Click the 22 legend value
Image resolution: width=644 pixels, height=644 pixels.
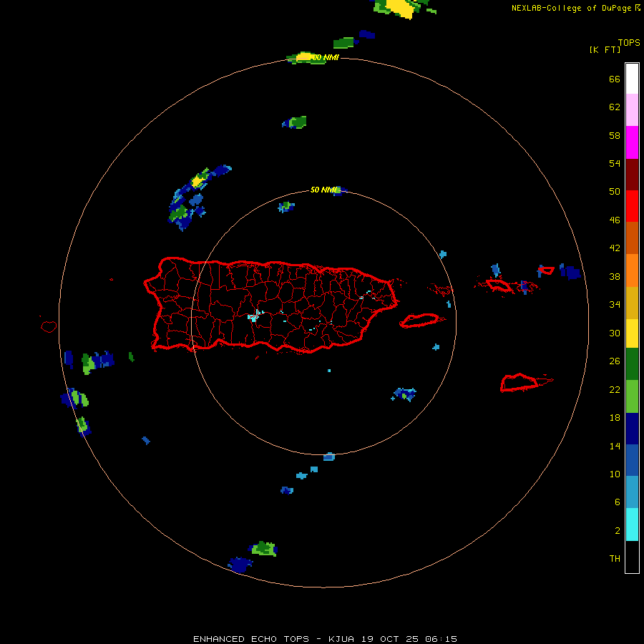click(x=615, y=389)
